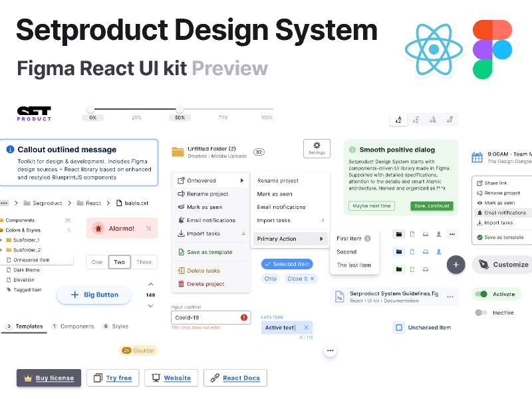The height and width of the screenshot is (399, 532).
Task: Select segment Two
Action: 120,262
